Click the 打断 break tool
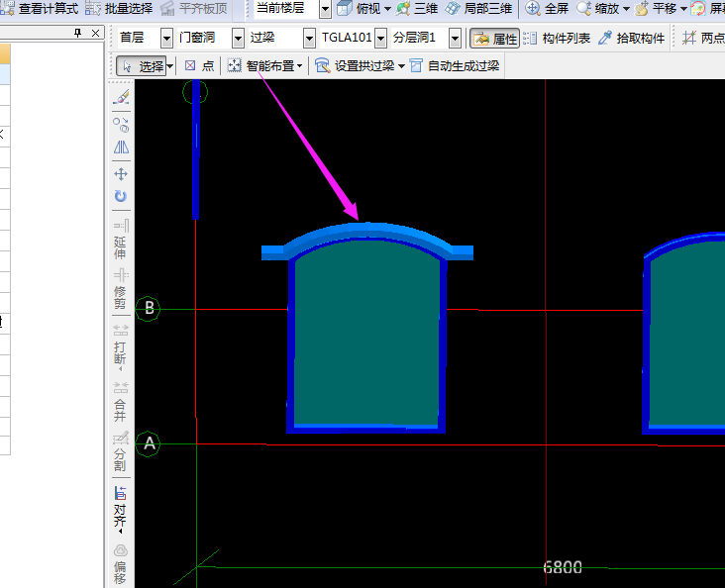 click(121, 346)
